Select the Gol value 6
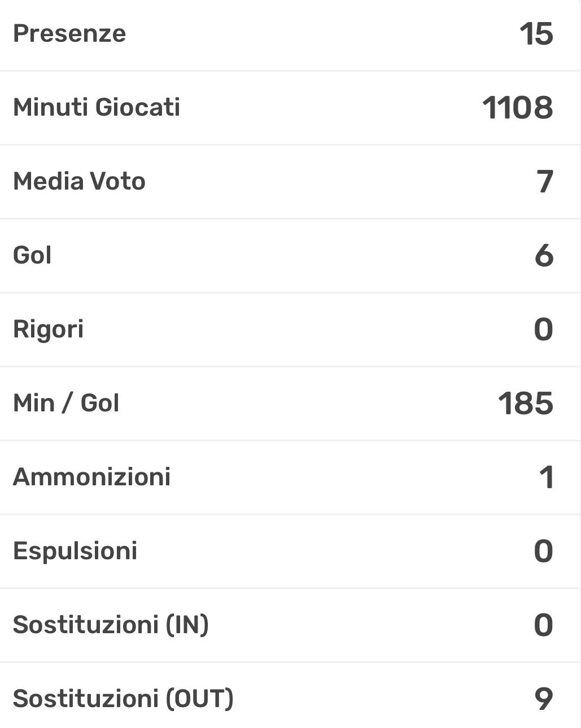 [544, 256]
